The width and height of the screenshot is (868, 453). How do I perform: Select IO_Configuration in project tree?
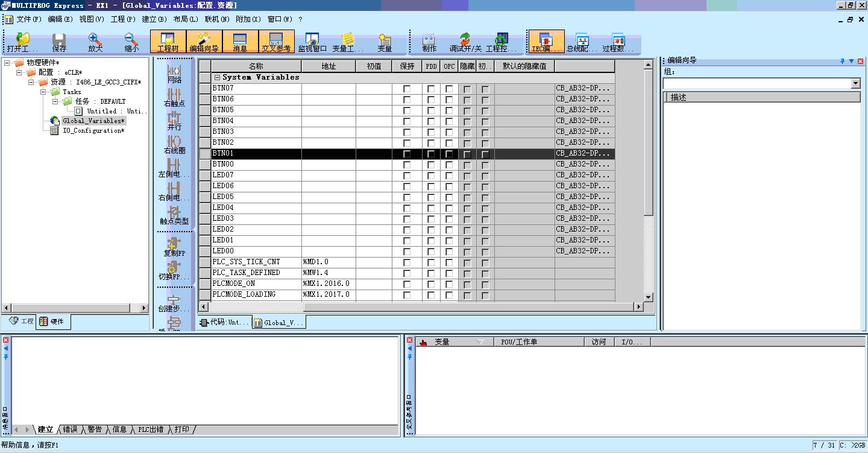pyautogui.click(x=93, y=131)
